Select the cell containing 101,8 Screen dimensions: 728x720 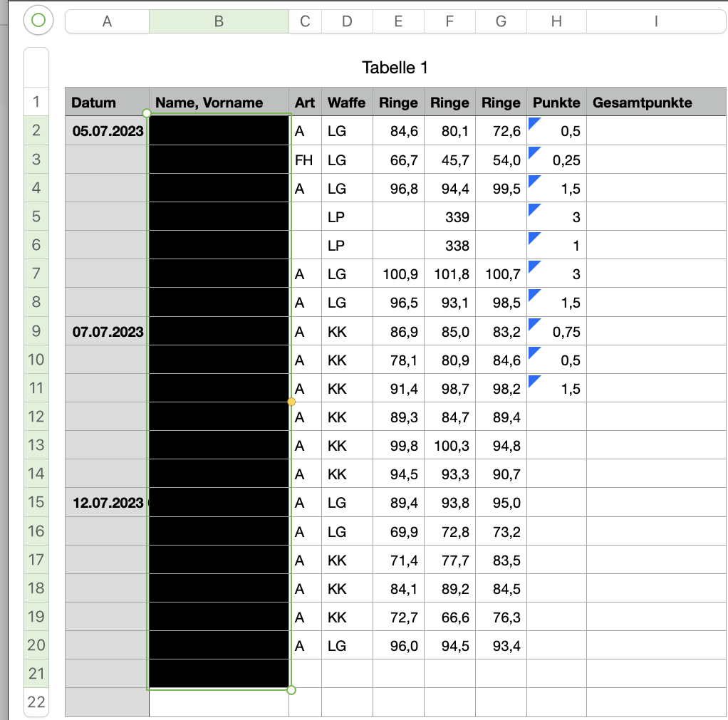[x=449, y=274]
